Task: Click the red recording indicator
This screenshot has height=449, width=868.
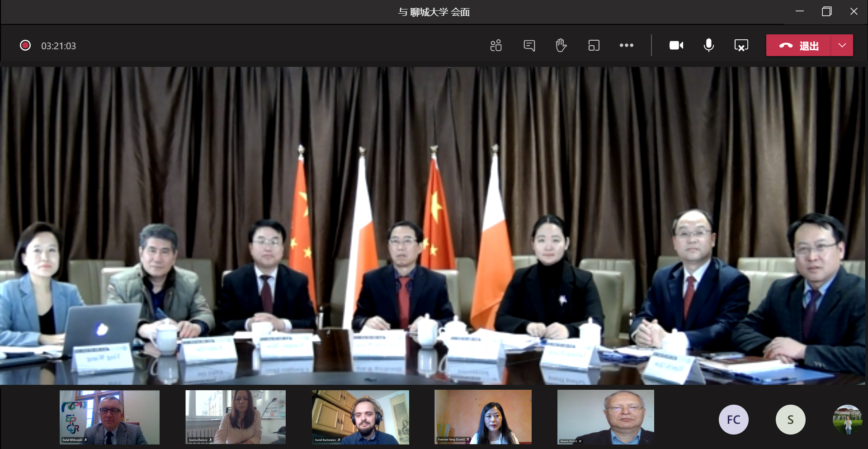Action: pos(25,45)
